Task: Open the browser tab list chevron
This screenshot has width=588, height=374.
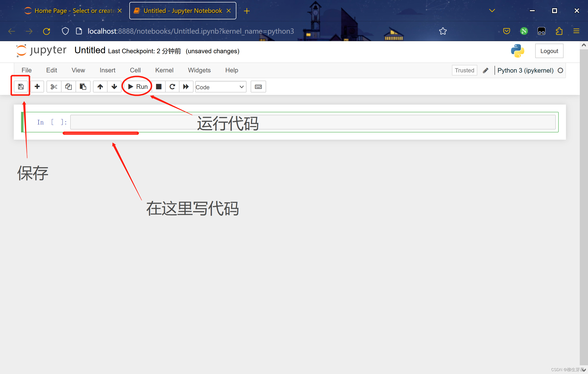Action: (492, 10)
